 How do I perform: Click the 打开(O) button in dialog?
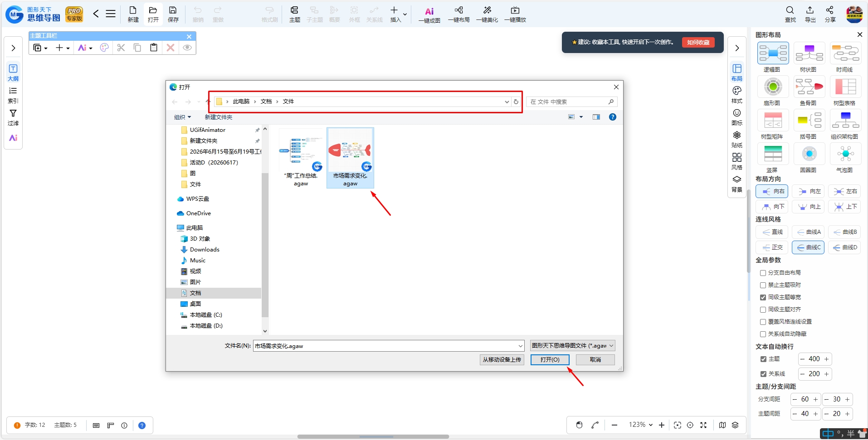click(550, 359)
